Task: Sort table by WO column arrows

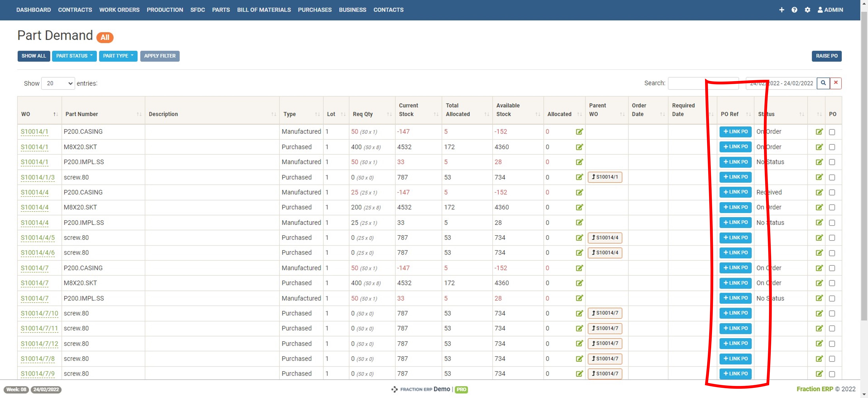Action: (56, 114)
